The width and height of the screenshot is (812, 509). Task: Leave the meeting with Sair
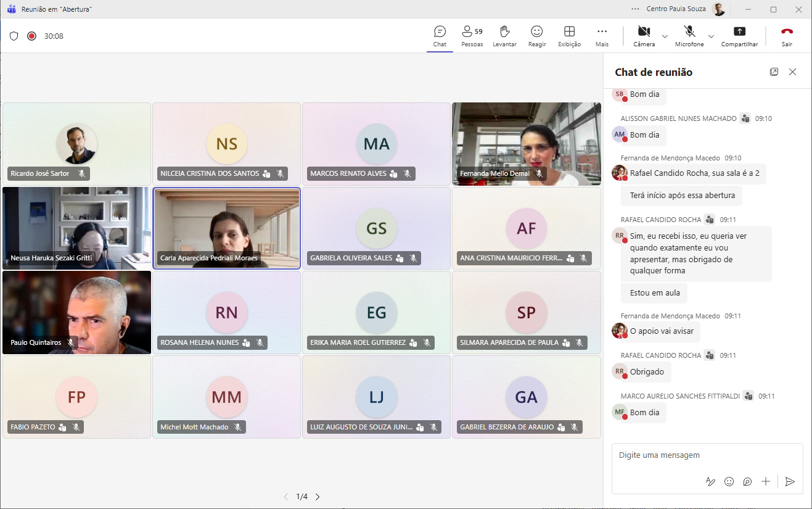787,36
